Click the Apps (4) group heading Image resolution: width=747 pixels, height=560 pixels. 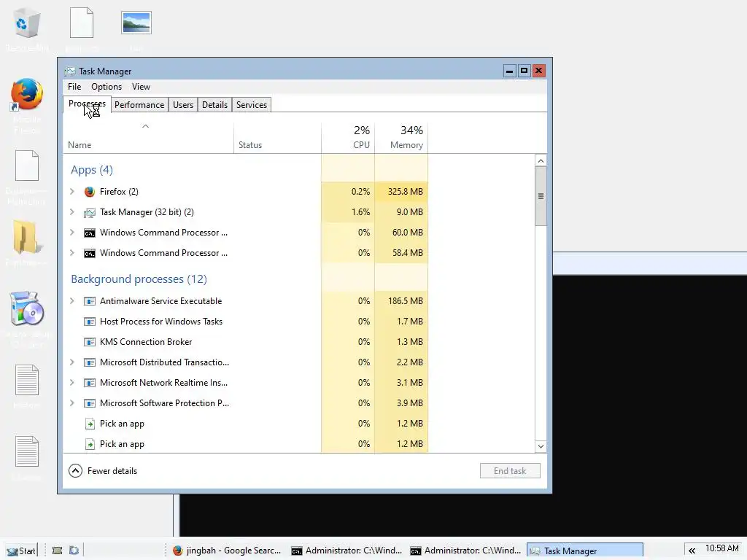pos(92,170)
